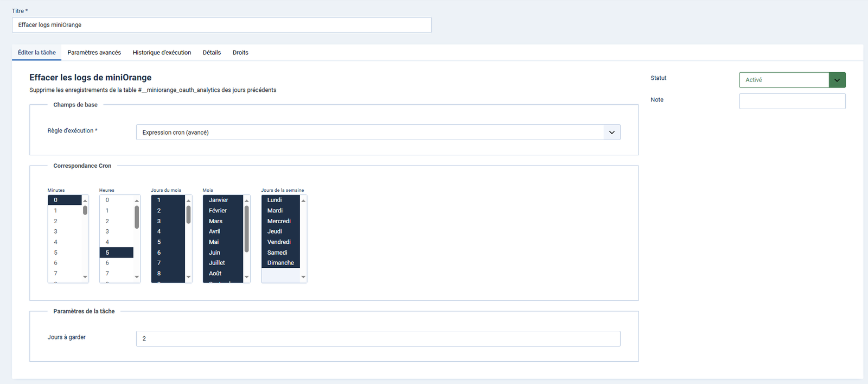Select Éditer la tâche tab
868x384 pixels.
pyautogui.click(x=36, y=53)
